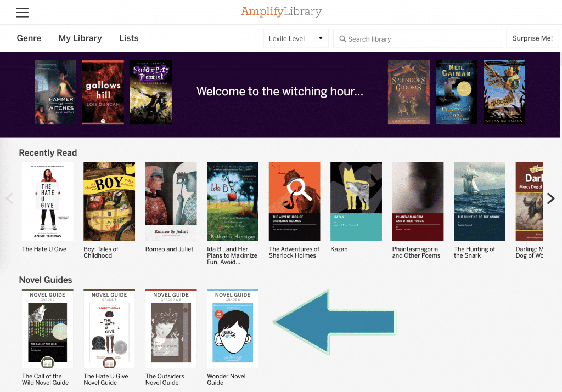Open the Ida B book cover

[233, 202]
